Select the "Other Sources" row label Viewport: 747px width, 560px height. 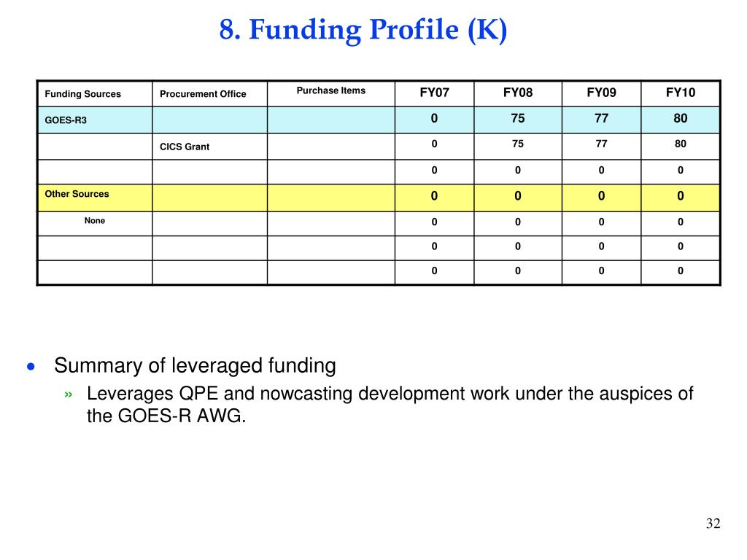(x=77, y=194)
